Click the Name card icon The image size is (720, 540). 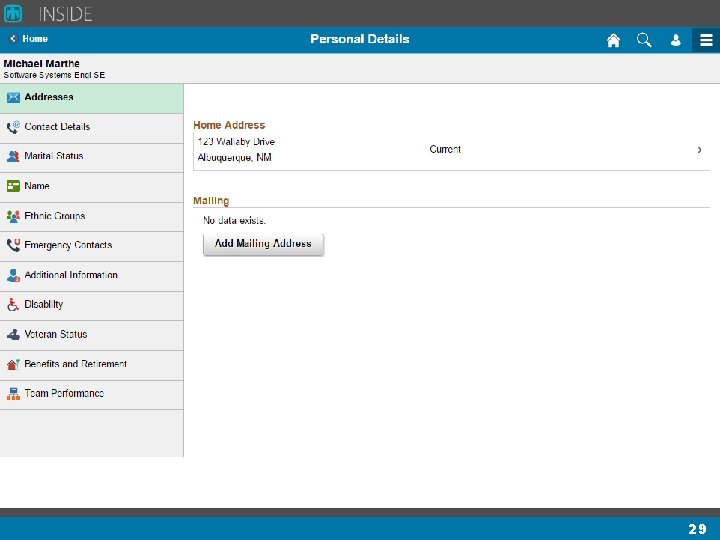(x=13, y=186)
